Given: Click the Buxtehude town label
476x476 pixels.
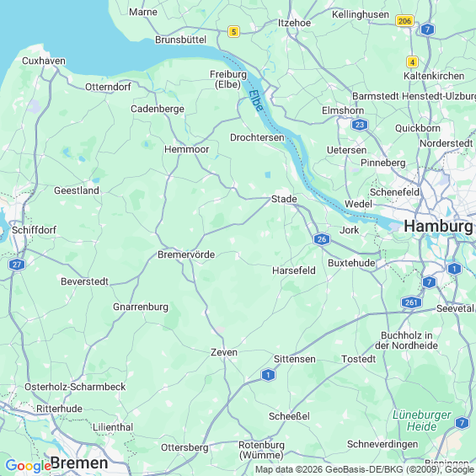Looking at the screenshot, I should pyautogui.click(x=351, y=263).
